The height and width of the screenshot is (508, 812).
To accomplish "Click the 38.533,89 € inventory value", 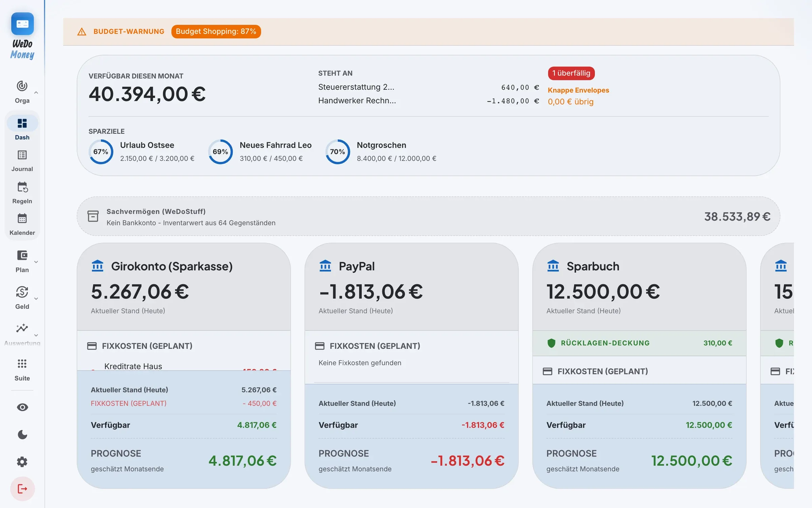I will (737, 216).
